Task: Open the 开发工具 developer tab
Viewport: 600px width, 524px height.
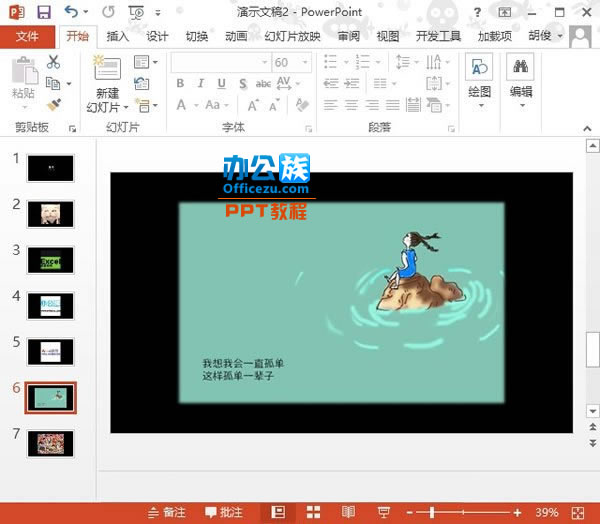Action: coord(438,36)
